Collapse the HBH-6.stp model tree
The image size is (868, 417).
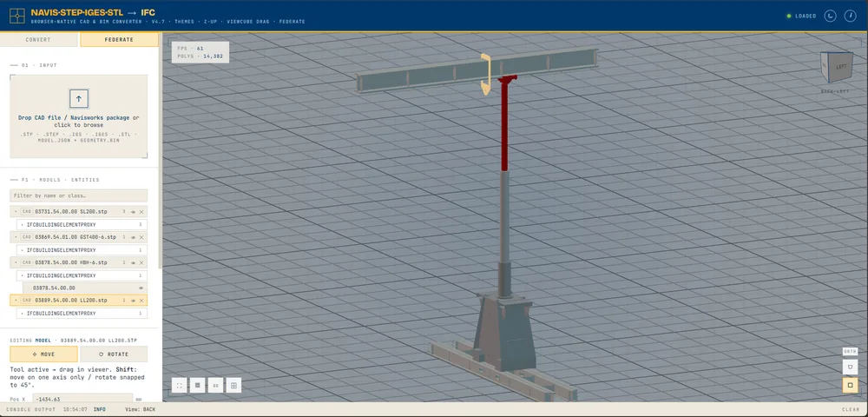click(x=16, y=262)
